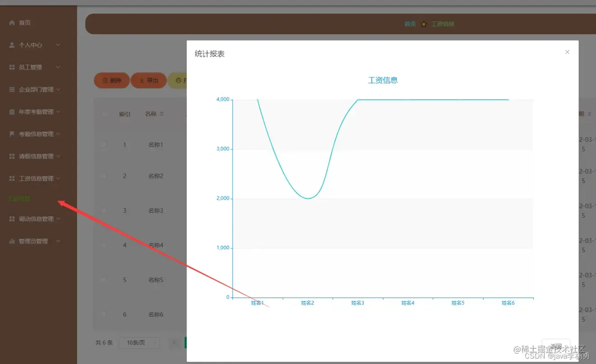
Task: Click the grid icon beside 请假信息管理
Action: tap(12, 156)
